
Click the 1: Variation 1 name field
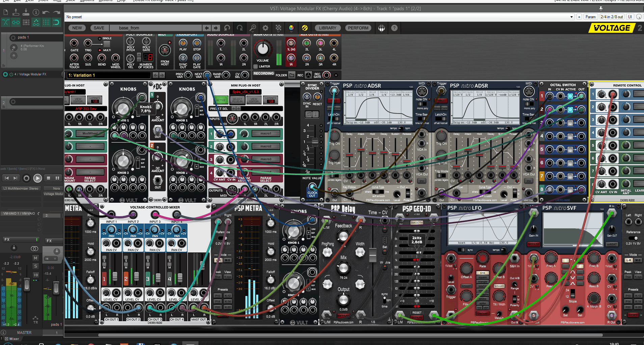(108, 75)
